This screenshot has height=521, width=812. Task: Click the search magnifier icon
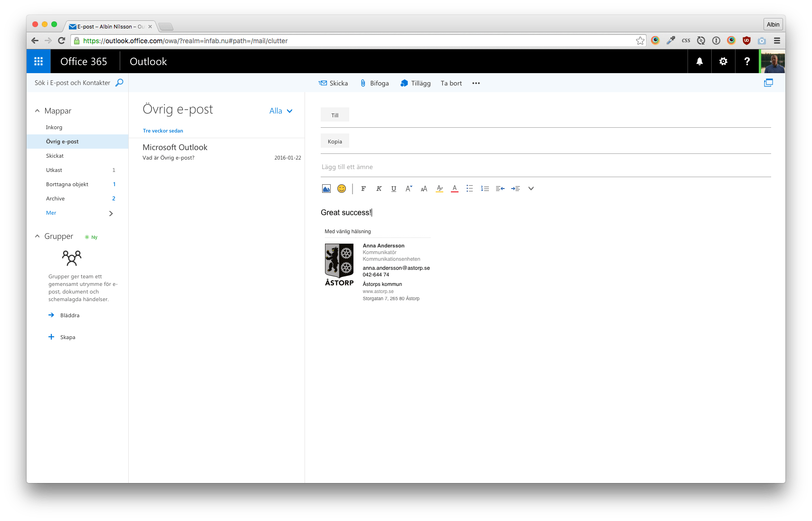tap(119, 83)
